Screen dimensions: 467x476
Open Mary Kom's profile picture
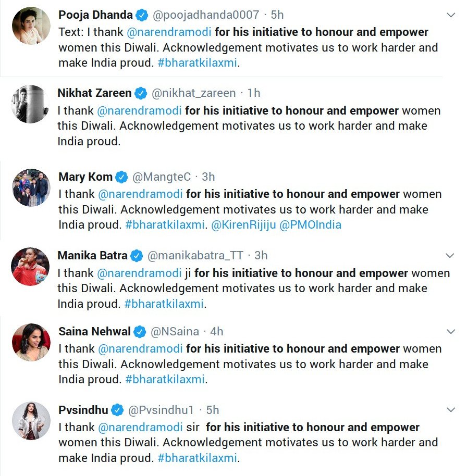coord(31,187)
